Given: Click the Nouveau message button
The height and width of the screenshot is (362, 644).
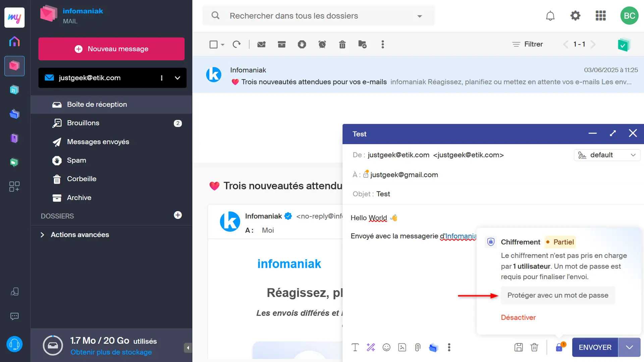Looking at the screenshot, I should (111, 49).
